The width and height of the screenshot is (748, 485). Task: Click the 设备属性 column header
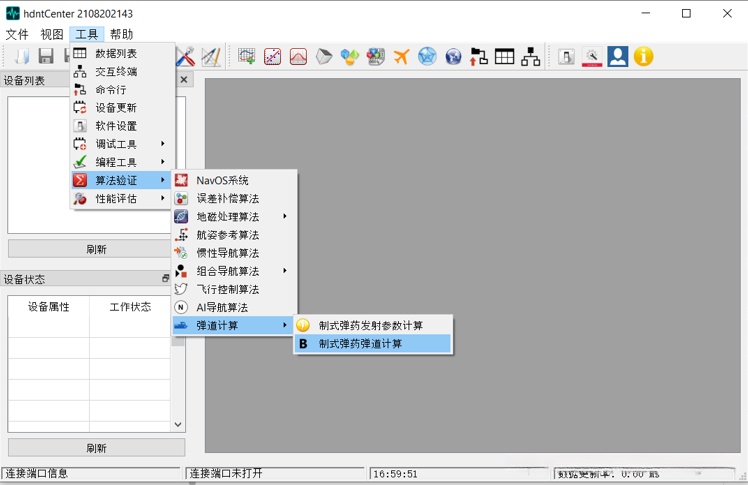(x=49, y=307)
